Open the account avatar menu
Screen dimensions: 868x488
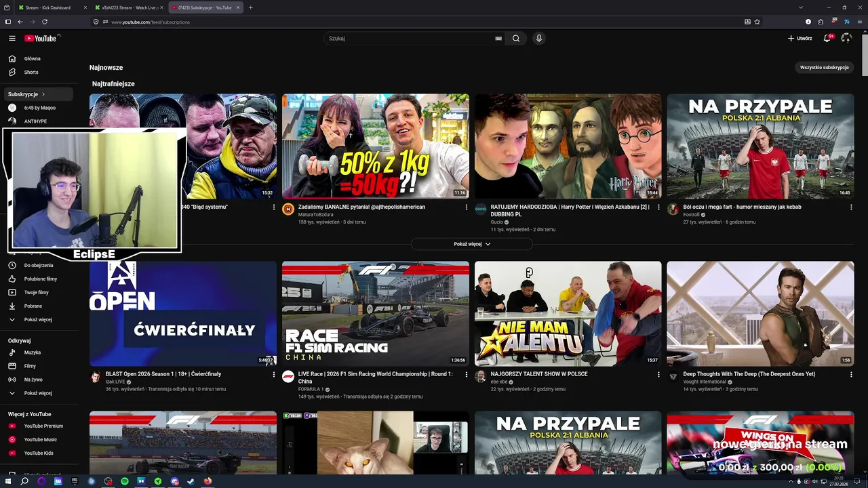pos(846,39)
